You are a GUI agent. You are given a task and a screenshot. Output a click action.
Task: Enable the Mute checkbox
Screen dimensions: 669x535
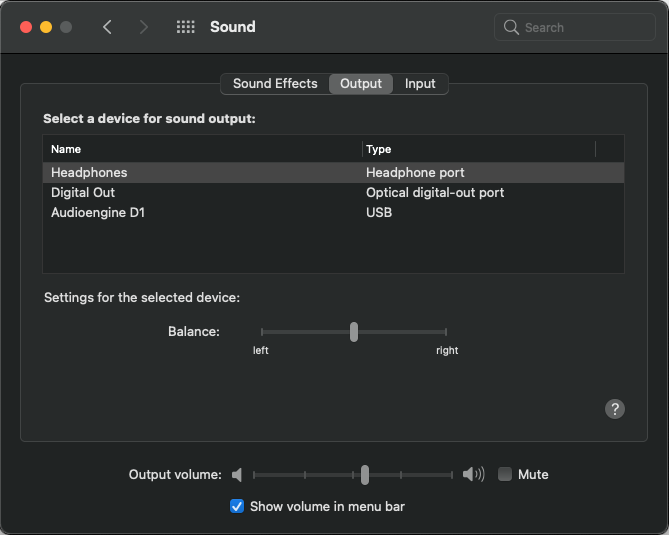[505, 474]
